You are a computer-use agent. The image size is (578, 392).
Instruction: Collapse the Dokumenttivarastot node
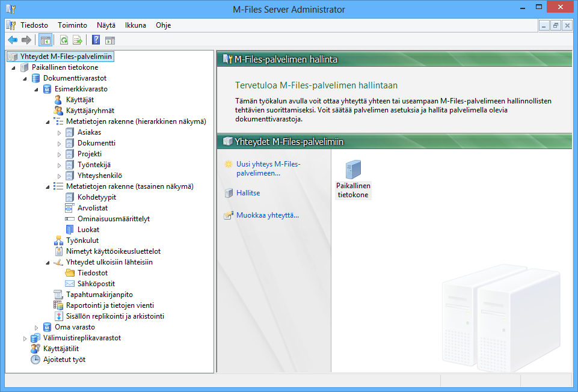(25, 79)
